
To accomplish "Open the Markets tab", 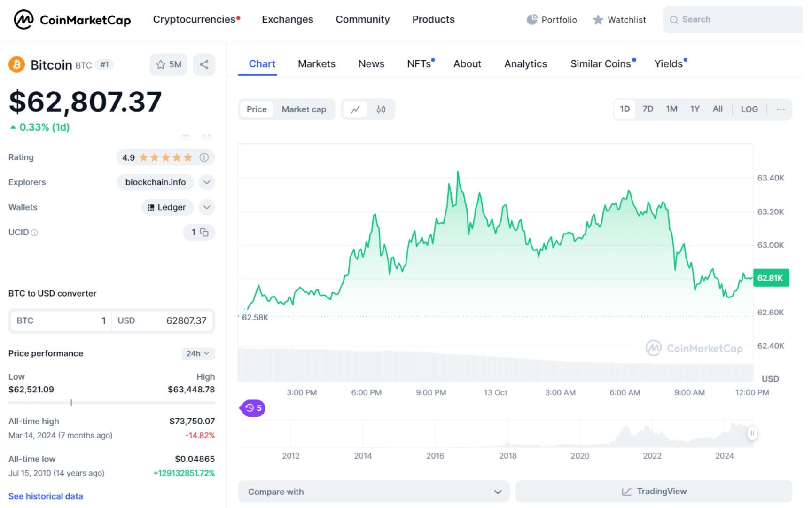I will 316,64.
